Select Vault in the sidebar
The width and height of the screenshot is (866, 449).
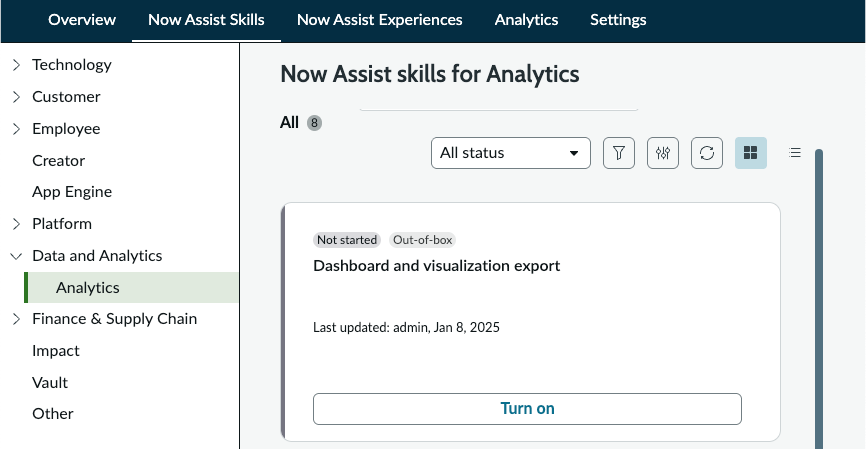pos(50,383)
